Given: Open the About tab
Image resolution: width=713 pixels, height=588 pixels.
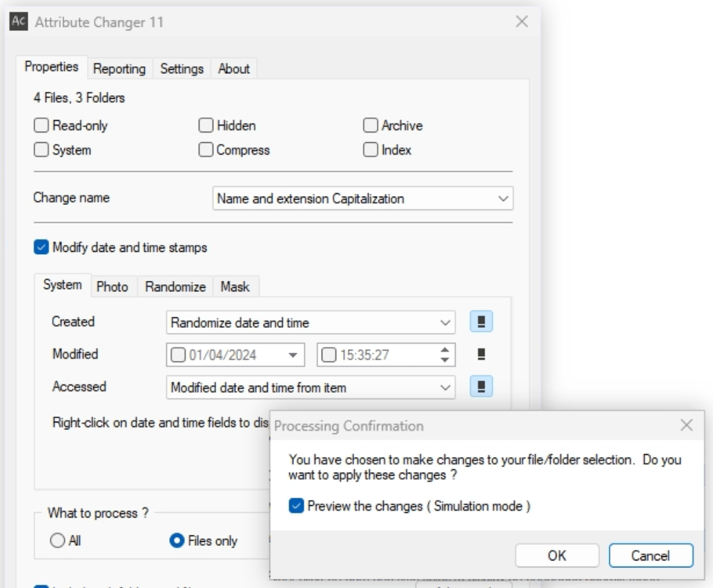Looking at the screenshot, I should 234,68.
